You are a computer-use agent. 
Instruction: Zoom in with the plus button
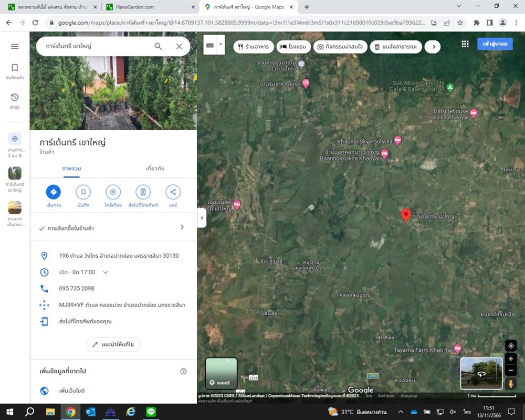[x=511, y=359]
